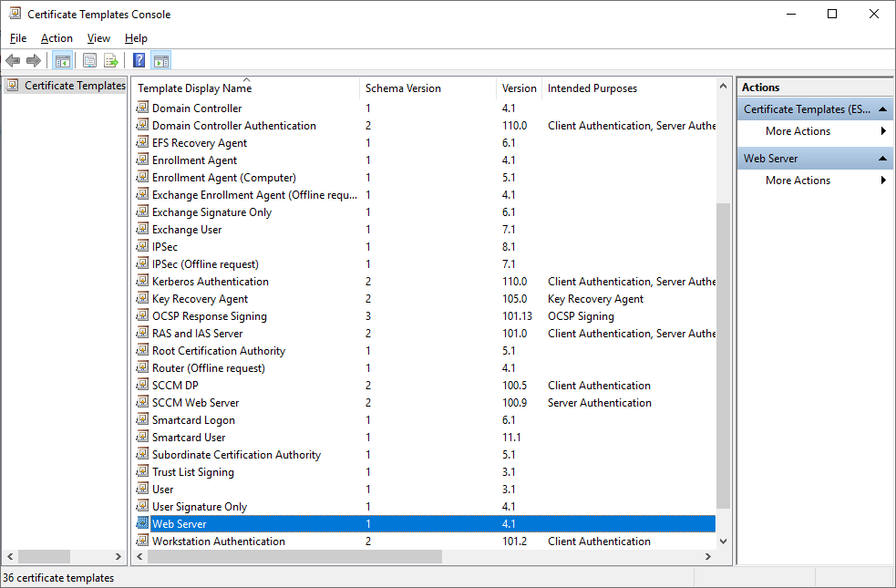Click the list's vertical scrollbar down arrow

click(723, 542)
